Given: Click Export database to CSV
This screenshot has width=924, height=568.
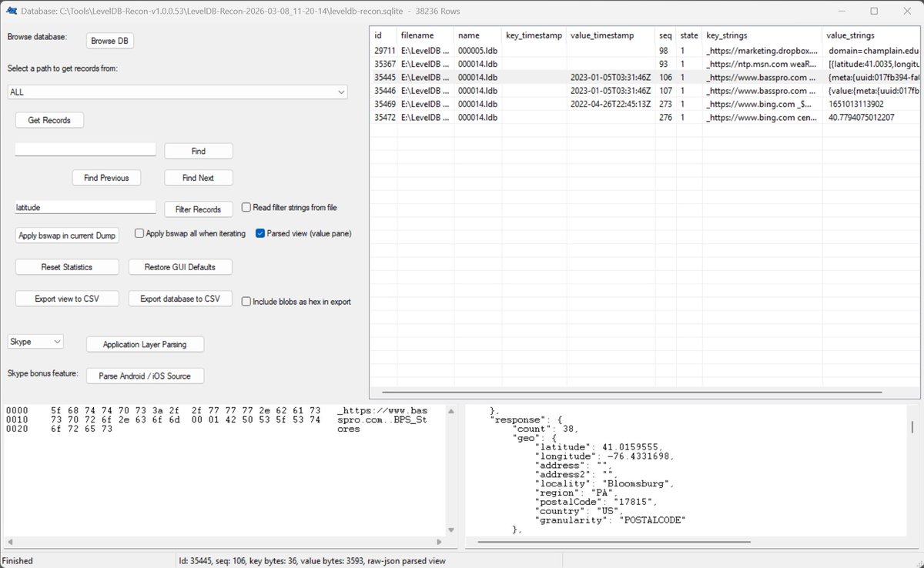Looking at the screenshot, I should [180, 299].
